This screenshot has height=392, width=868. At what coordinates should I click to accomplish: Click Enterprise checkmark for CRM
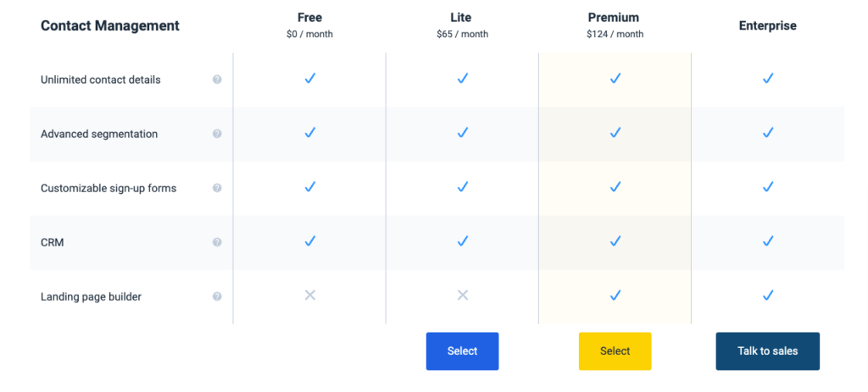[768, 241]
